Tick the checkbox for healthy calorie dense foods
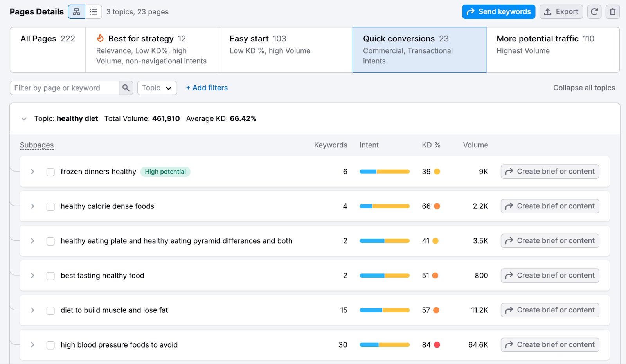 50,206
